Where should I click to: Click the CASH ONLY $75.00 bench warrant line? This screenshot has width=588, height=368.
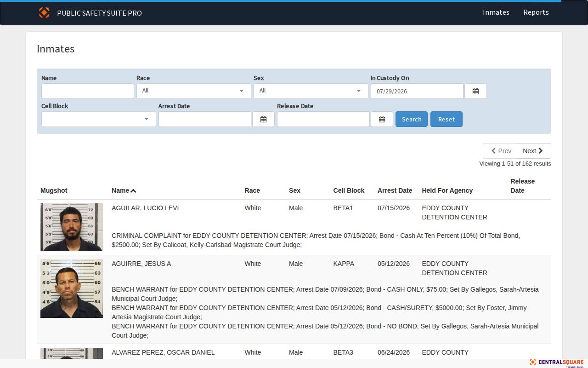point(325,294)
